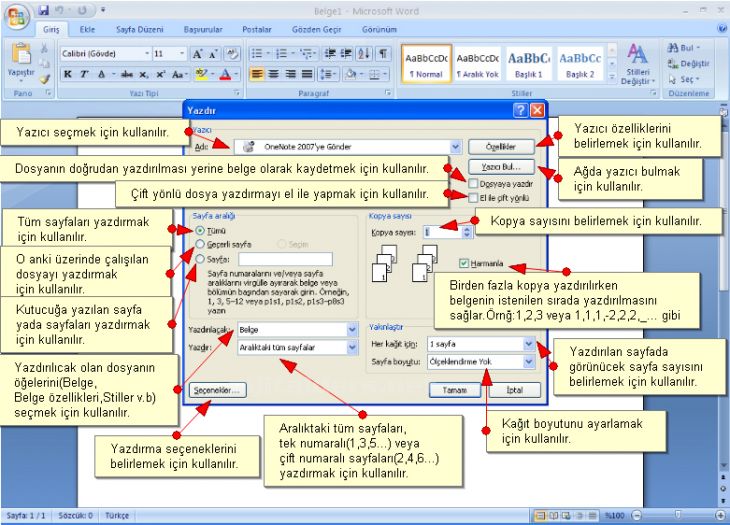Grow font size with large A
730x525 pixels.
197,54
